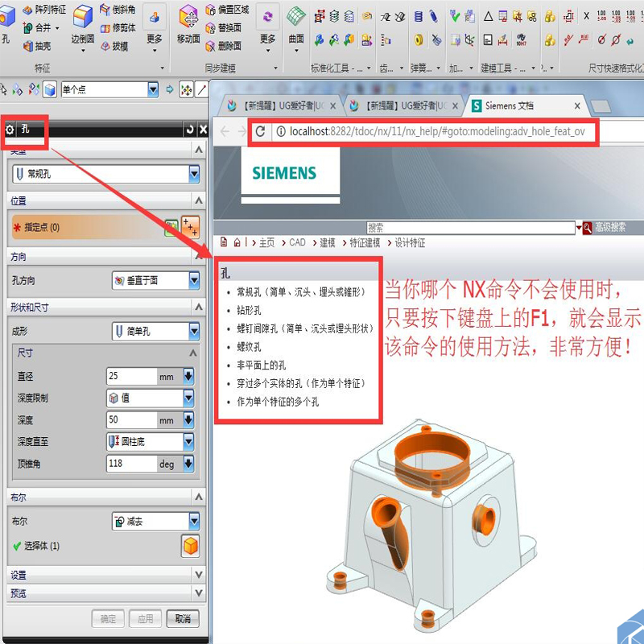This screenshot has width=644, height=644.
Task: Open the 圆柱底 depth-to dropdown
Action: tap(188, 441)
